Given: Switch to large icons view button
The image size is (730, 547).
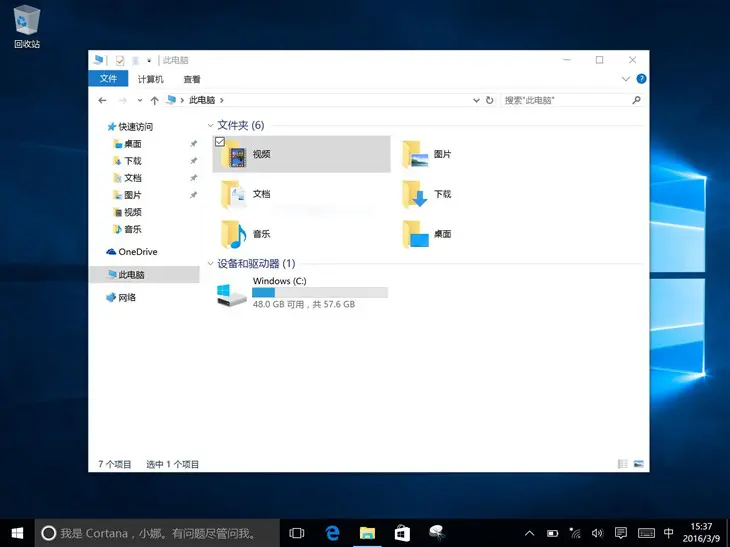Looking at the screenshot, I should [x=639, y=464].
